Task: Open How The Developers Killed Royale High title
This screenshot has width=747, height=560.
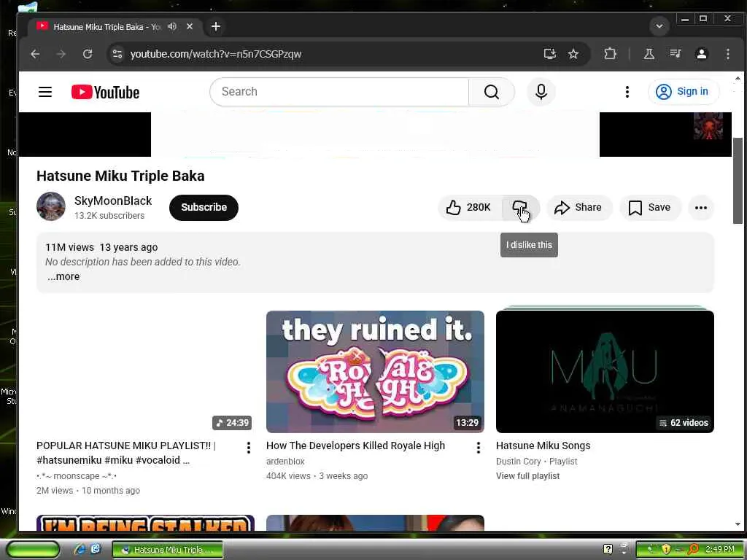Action: point(355,446)
